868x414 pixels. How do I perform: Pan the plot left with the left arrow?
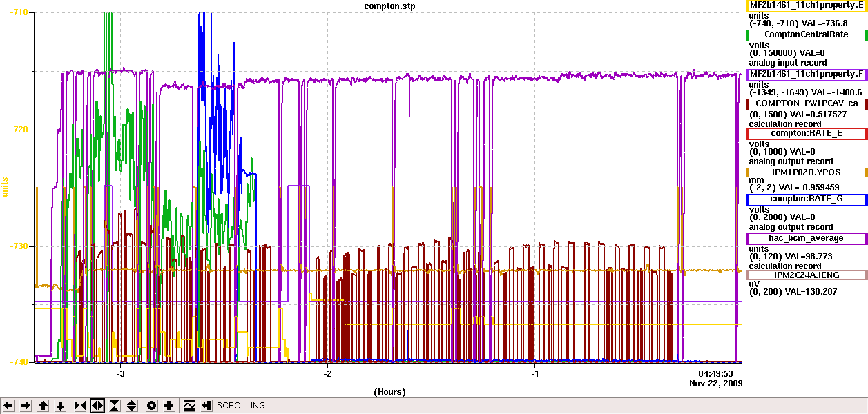8,406
